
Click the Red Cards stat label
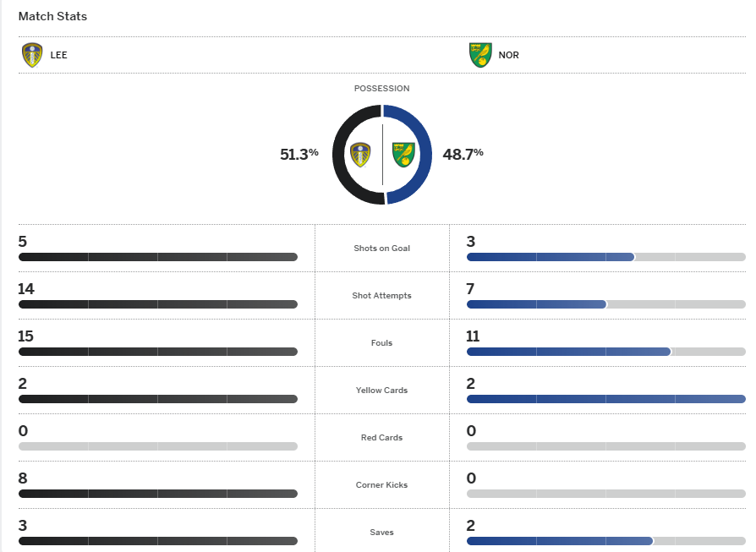pyautogui.click(x=380, y=438)
